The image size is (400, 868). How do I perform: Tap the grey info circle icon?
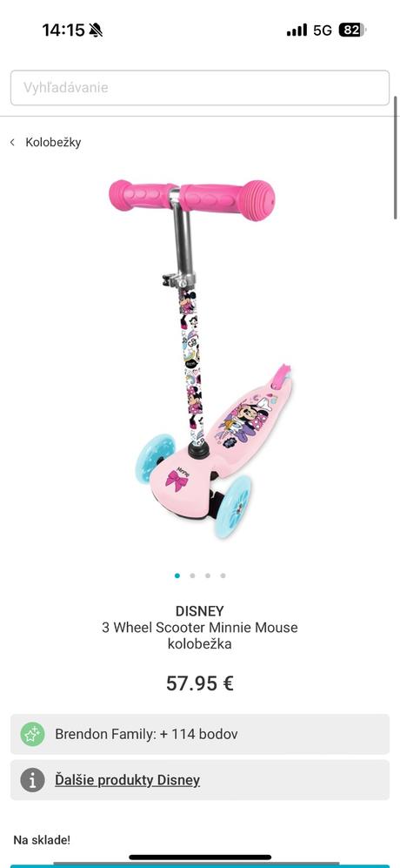[33, 780]
